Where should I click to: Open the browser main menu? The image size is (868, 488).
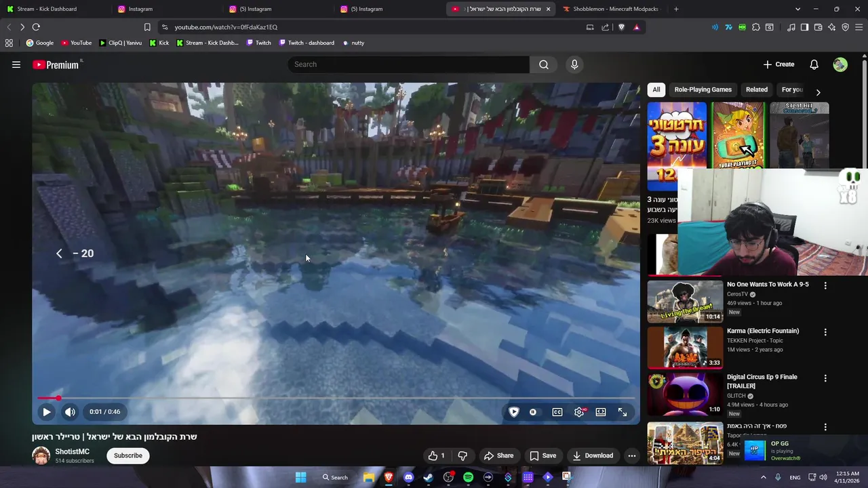click(x=859, y=27)
